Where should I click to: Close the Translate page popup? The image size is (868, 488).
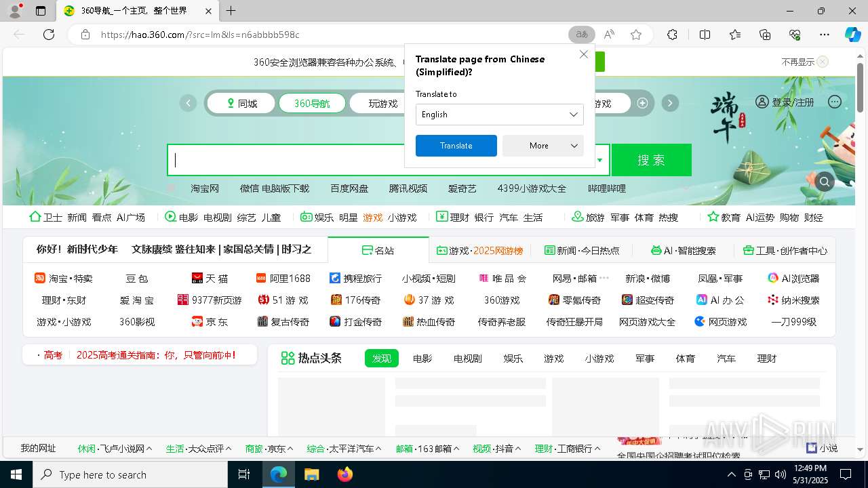coord(583,54)
